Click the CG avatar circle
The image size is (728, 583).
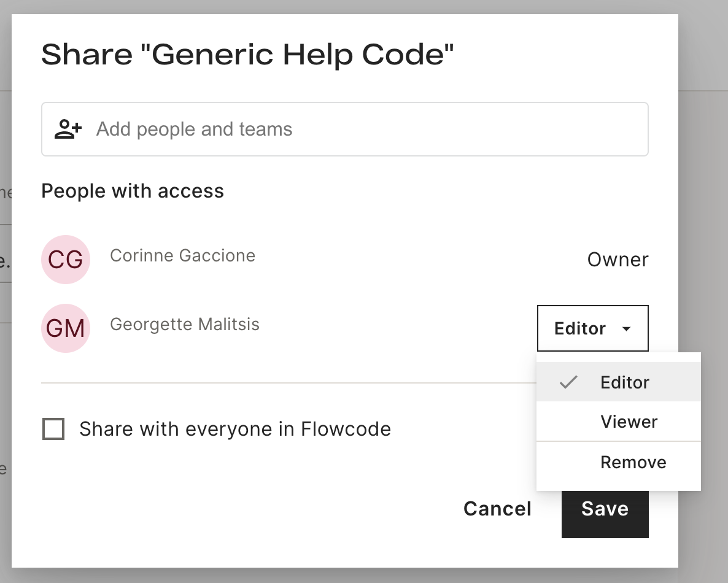(x=66, y=260)
